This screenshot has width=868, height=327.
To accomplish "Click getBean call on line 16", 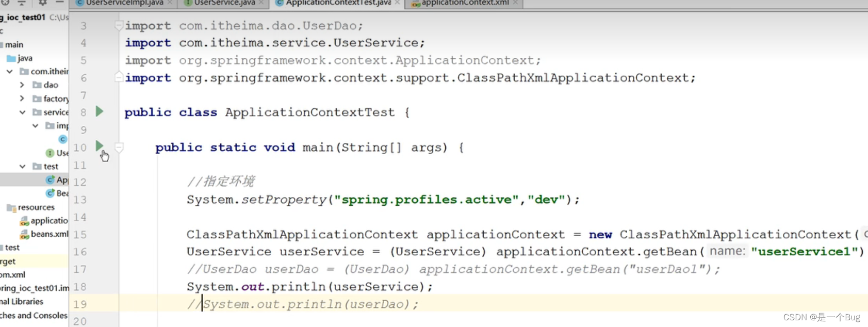I will (669, 252).
